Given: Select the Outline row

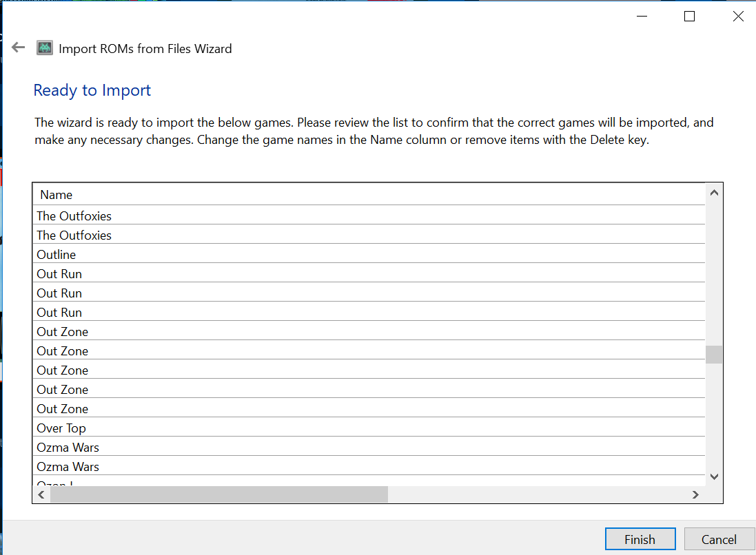Looking at the screenshot, I should 369,254.
